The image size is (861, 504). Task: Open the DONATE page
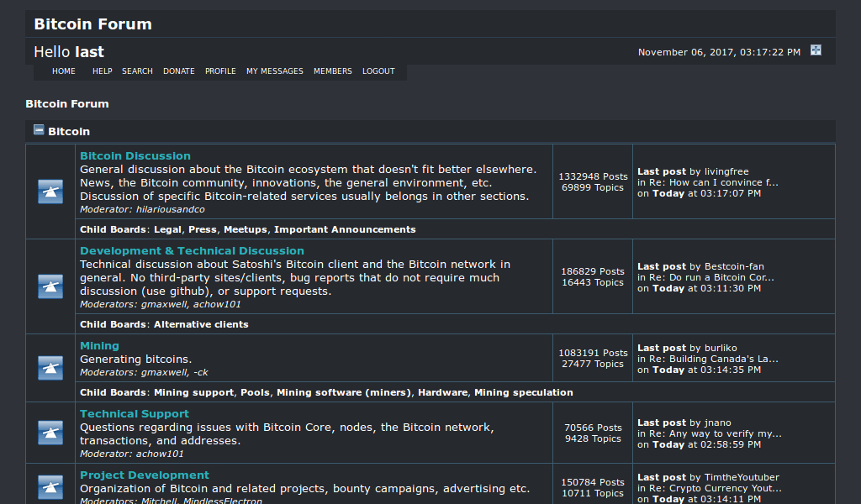point(178,71)
